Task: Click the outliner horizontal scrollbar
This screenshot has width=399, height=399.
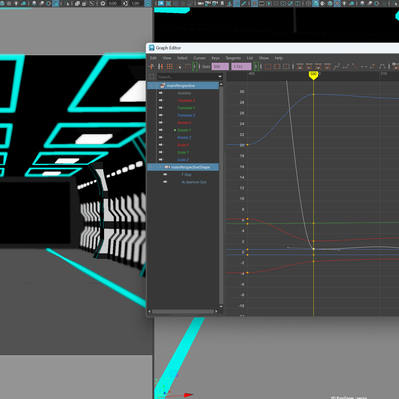Action: pos(183,312)
